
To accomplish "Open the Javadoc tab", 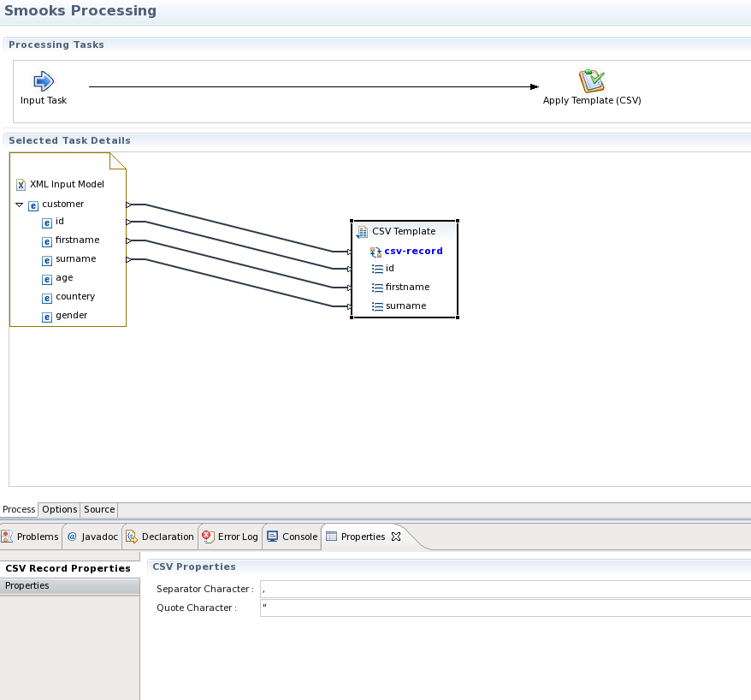I will tap(93, 537).
